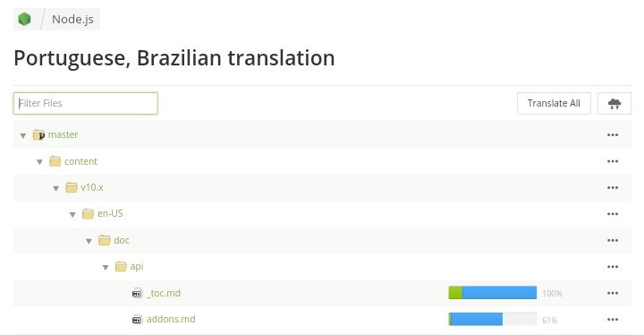Collapse the v10.x folder arrow

[x=55, y=188]
